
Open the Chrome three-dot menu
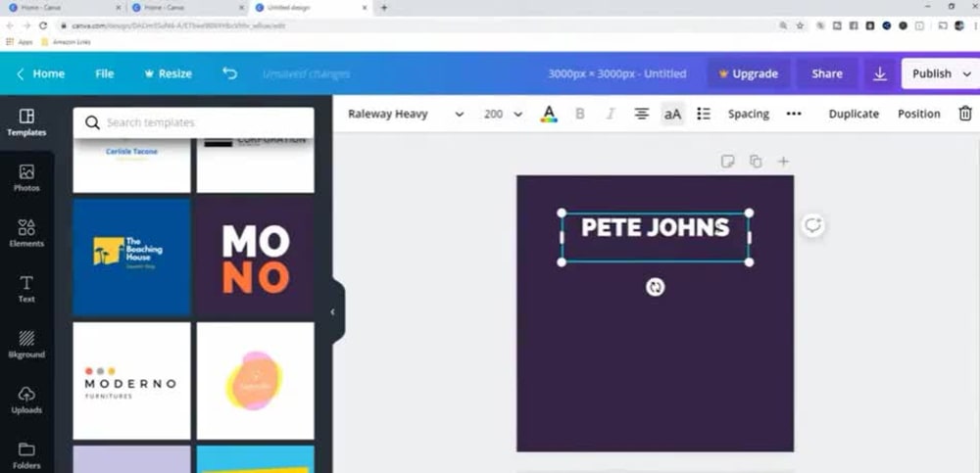(x=975, y=25)
